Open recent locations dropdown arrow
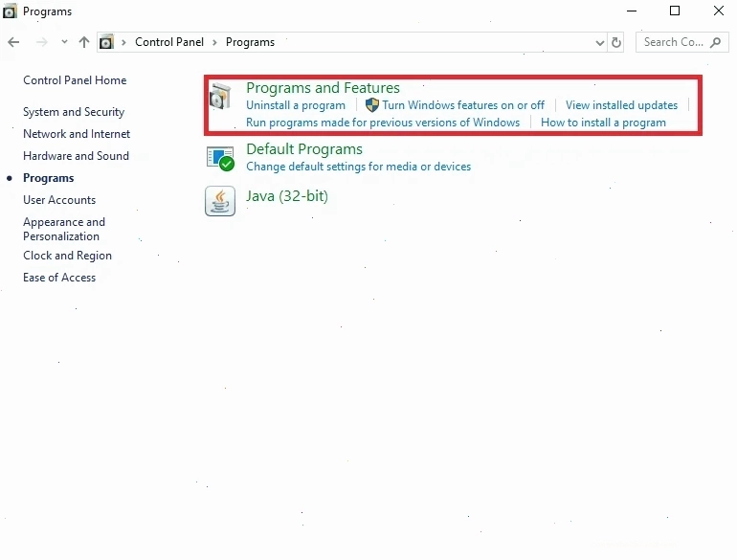The height and width of the screenshot is (560, 737). coord(64,42)
